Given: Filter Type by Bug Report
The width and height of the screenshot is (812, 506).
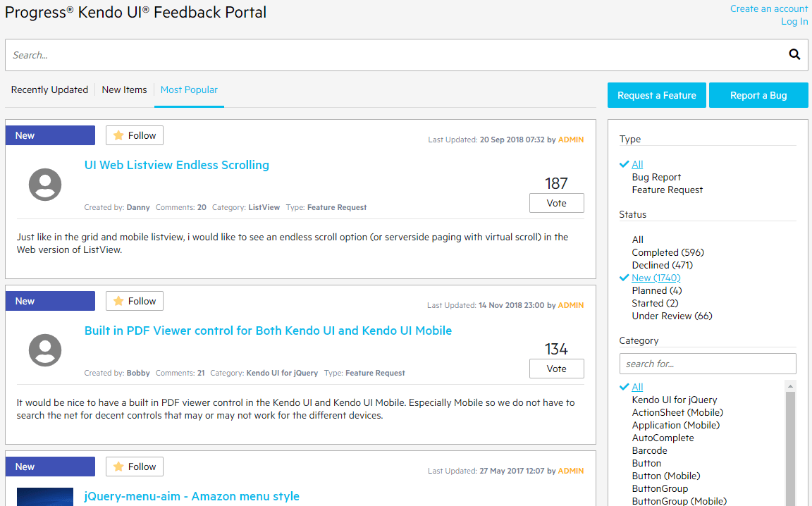Looking at the screenshot, I should click(656, 177).
